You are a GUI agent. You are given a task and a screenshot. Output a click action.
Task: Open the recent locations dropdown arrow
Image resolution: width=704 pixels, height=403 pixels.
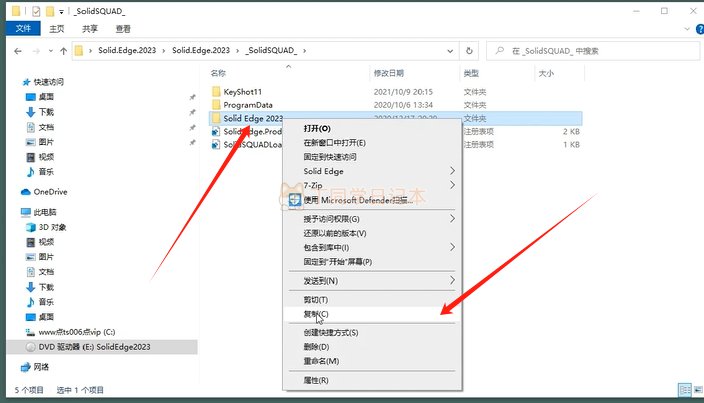pyautogui.click(x=51, y=51)
